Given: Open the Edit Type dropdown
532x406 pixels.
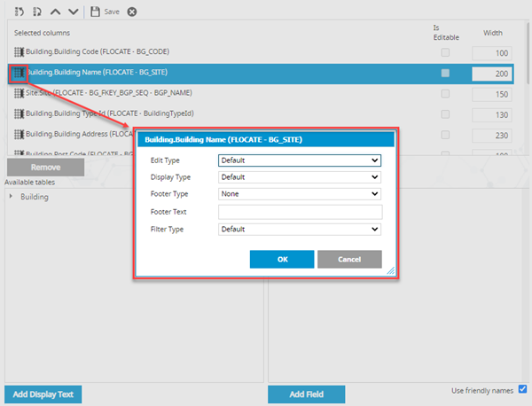Looking at the screenshot, I should coord(299,160).
